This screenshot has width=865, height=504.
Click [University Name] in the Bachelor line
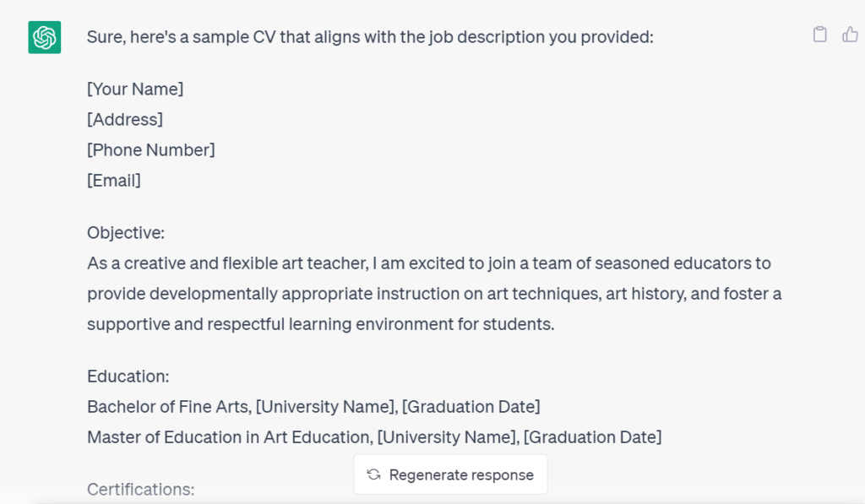coord(326,406)
